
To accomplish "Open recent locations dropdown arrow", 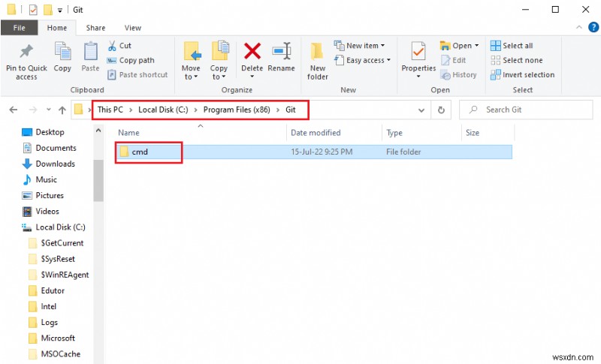I will 48,110.
